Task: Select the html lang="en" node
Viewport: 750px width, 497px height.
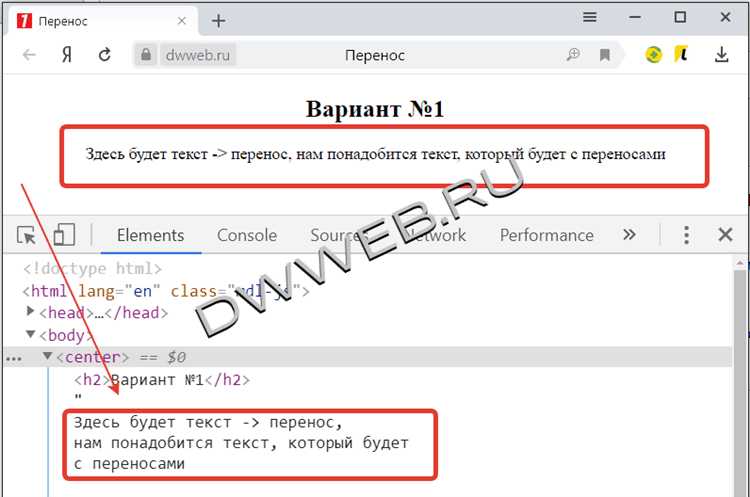Action: coord(165,291)
